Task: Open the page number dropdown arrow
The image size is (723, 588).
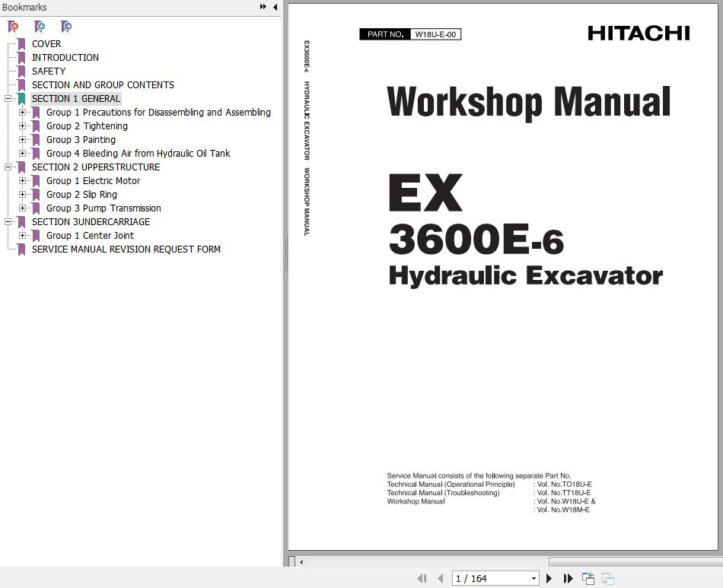Action: coord(533,578)
